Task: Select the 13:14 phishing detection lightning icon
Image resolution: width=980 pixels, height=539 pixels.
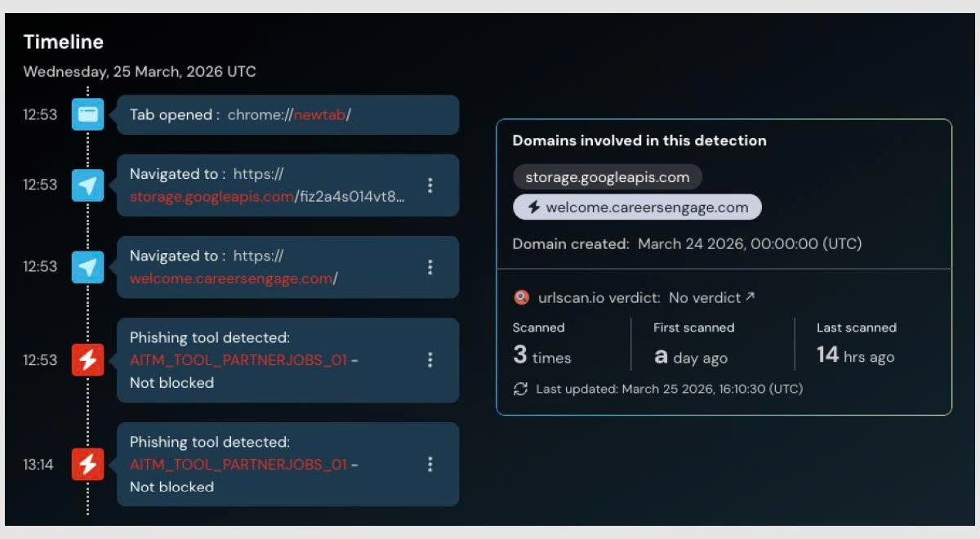Action: (87, 465)
